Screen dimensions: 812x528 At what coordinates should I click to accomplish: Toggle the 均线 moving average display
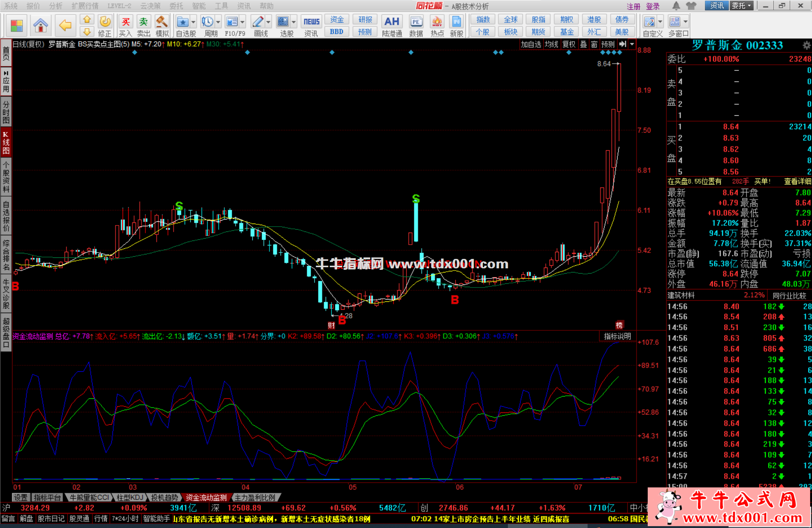pos(551,44)
